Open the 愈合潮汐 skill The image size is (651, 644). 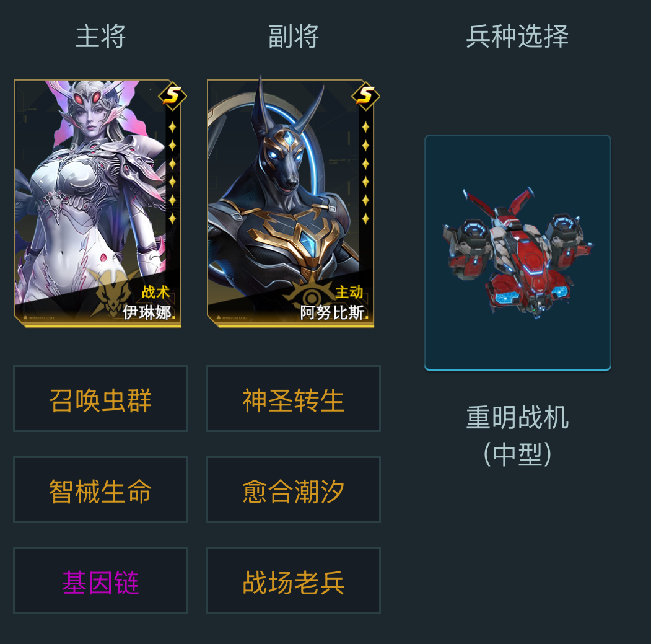click(294, 490)
